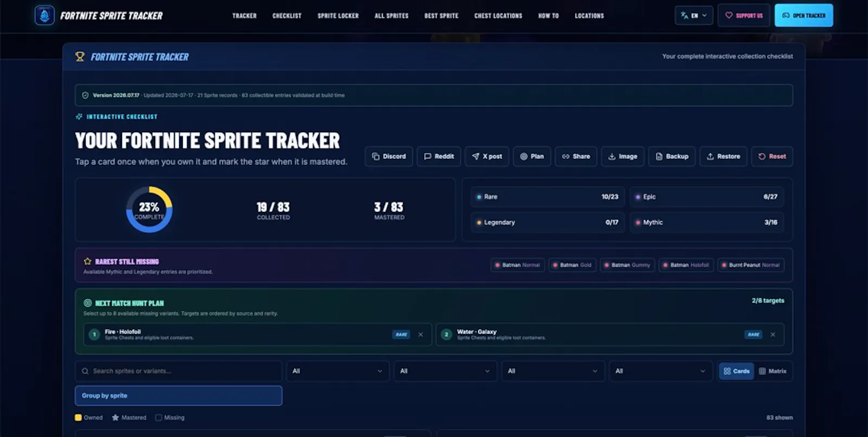Click the trophy icon beside Fortnite Sprite Tracker
The height and width of the screenshot is (437, 868).
click(x=80, y=56)
